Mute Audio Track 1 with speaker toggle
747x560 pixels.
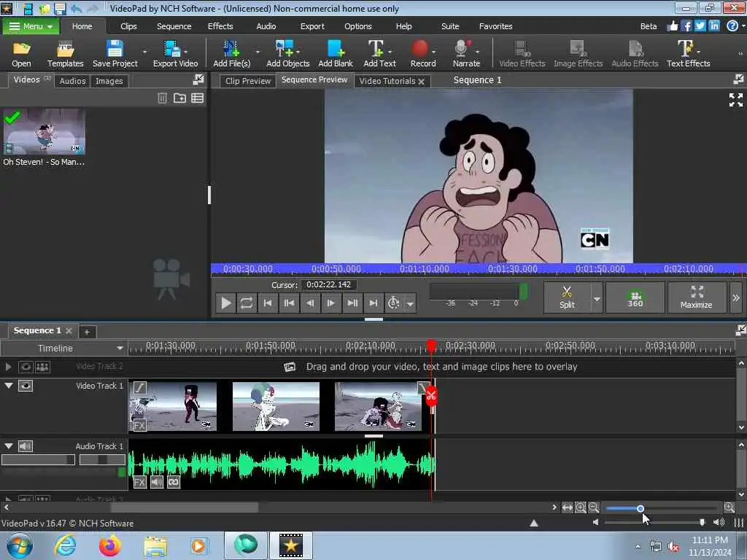(26, 446)
